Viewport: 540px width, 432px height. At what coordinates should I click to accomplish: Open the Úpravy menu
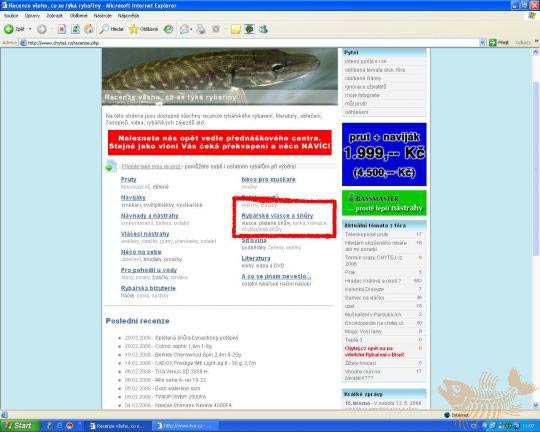pos(32,16)
